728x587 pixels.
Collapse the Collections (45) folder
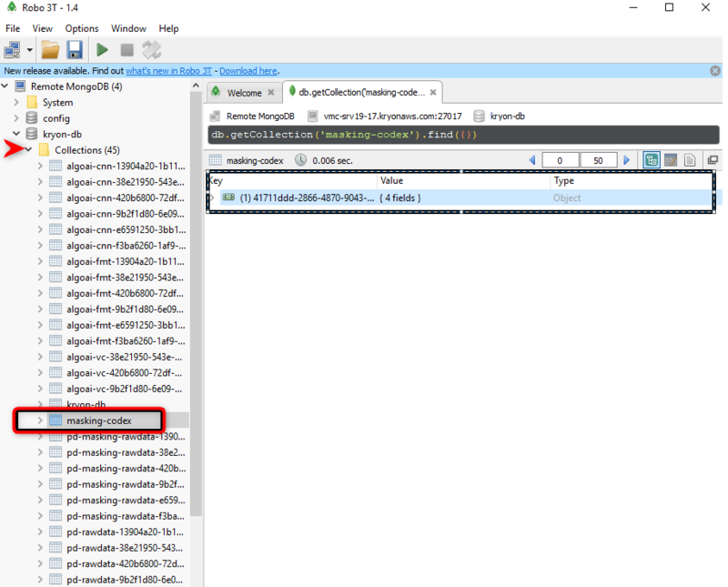[x=29, y=149]
